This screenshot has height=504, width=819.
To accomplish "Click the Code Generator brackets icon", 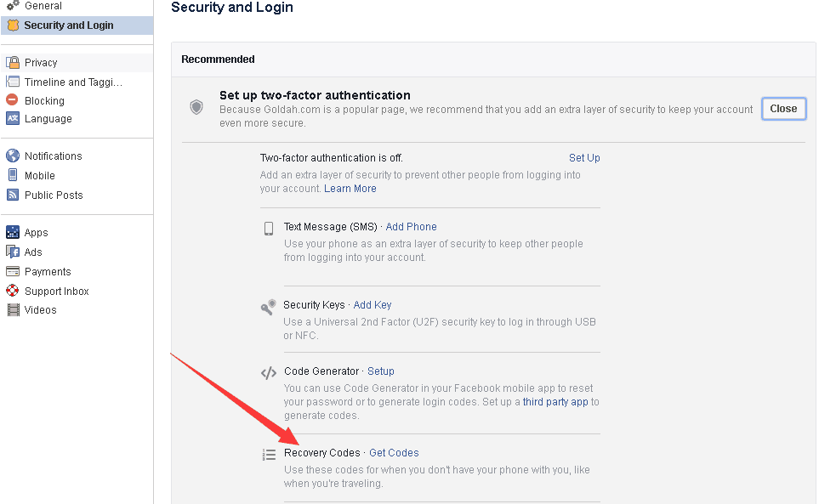I will 269,372.
